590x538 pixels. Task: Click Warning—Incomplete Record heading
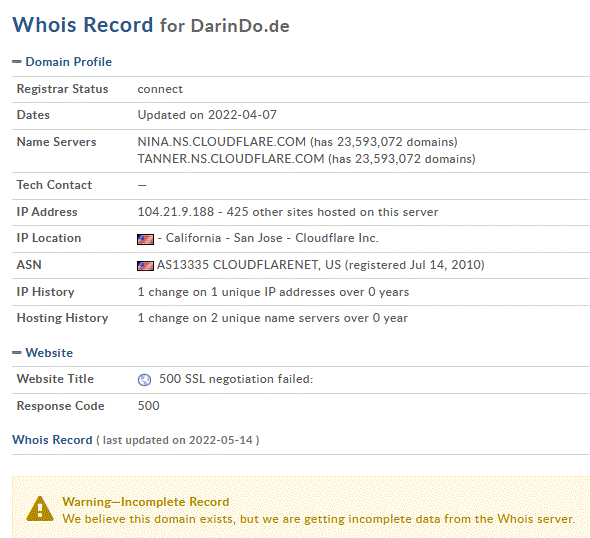[146, 502]
